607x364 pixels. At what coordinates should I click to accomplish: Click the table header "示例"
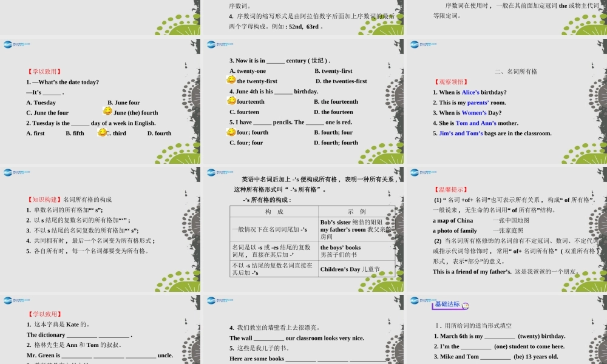(x=356, y=212)
